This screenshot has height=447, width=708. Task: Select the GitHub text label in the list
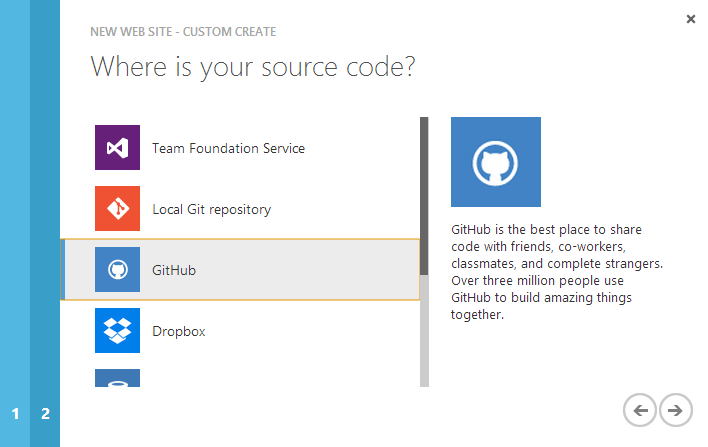pyautogui.click(x=173, y=270)
